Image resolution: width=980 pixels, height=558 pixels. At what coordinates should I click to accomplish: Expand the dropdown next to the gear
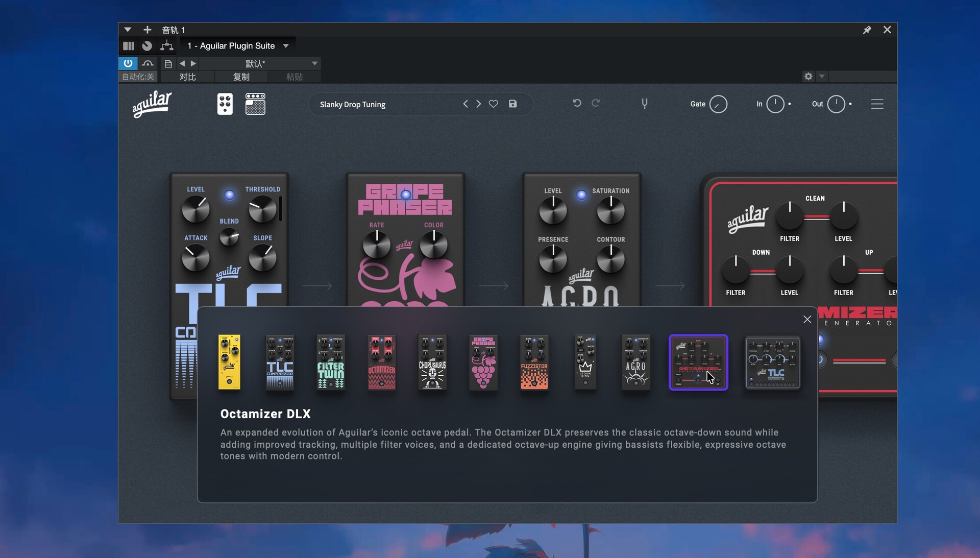coord(822,77)
